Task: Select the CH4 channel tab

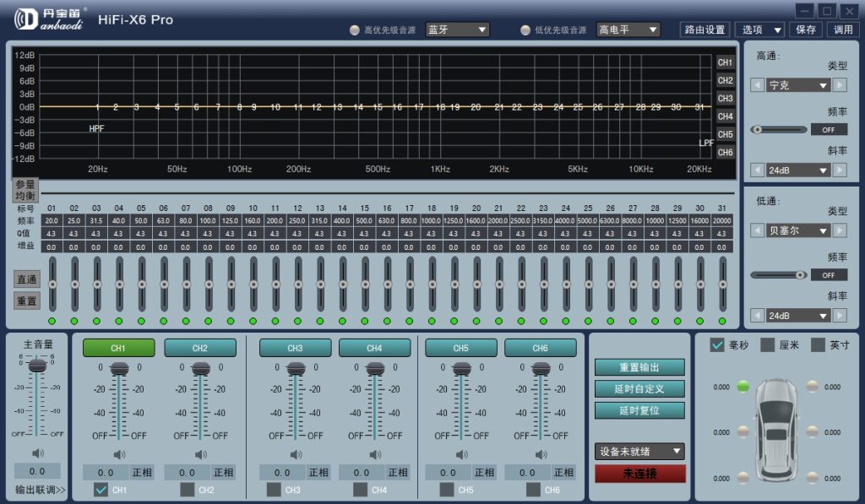Action: click(x=374, y=348)
